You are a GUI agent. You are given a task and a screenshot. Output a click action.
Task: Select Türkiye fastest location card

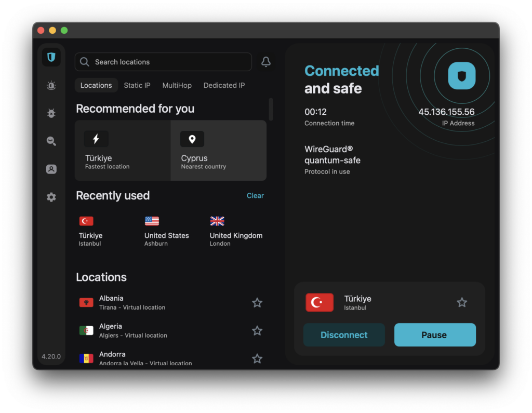pos(123,150)
